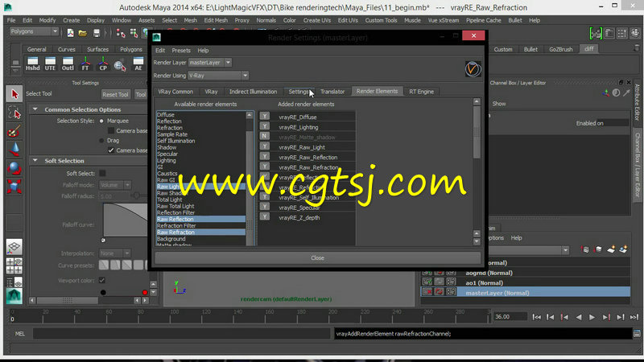Open a scene with folder icon

[83, 33]
